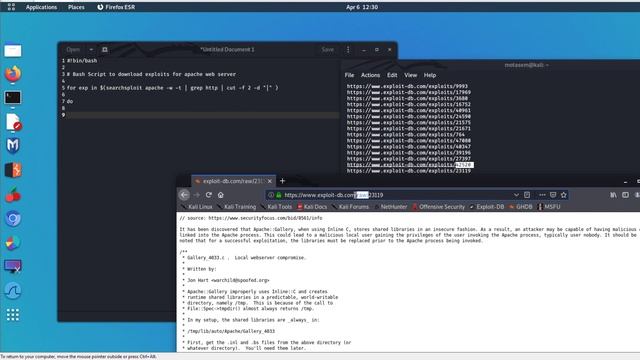This screenshot has height=360, width=640.
Task: Expand the recent files arrow next to Open
Action: click(91, 49)
